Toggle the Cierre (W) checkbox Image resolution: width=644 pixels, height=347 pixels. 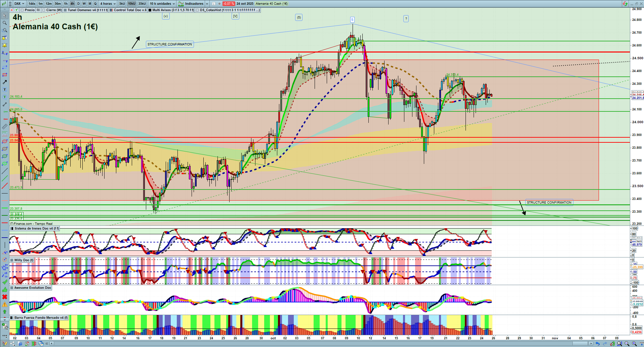[44, 10]
